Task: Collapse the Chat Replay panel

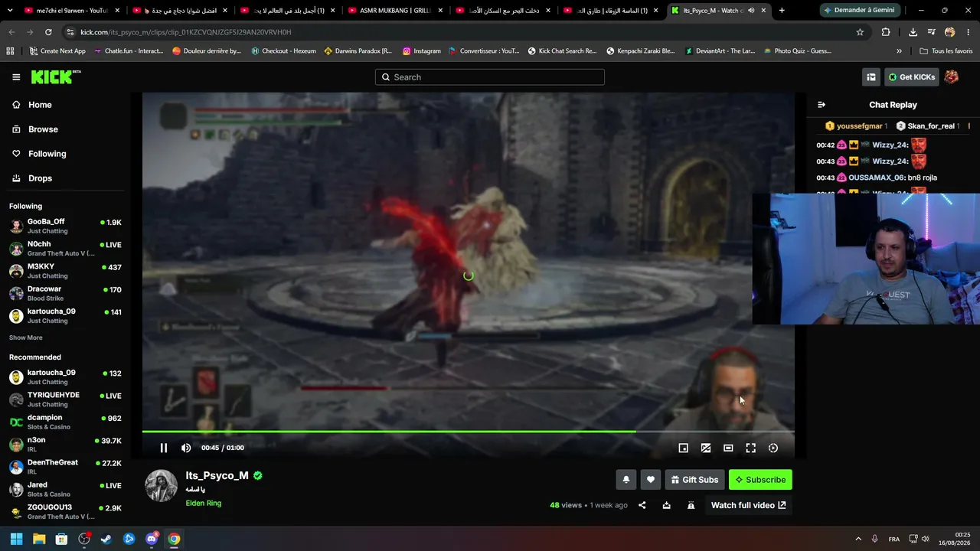Action: (x=822, y=105)
